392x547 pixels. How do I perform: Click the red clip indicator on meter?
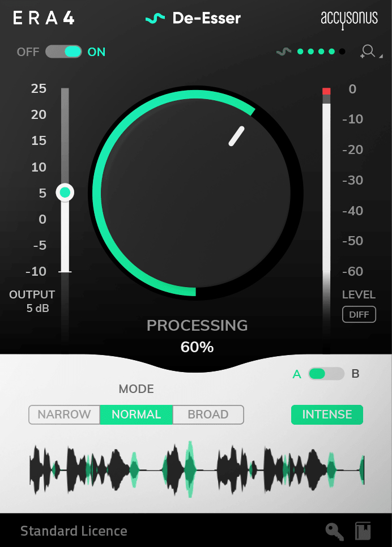click(x=326, y=91)
